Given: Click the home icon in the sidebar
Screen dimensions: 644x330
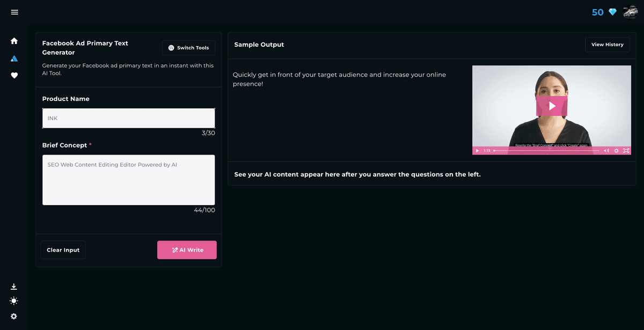Looking at the screenshot, I should (x=14, y=41).
